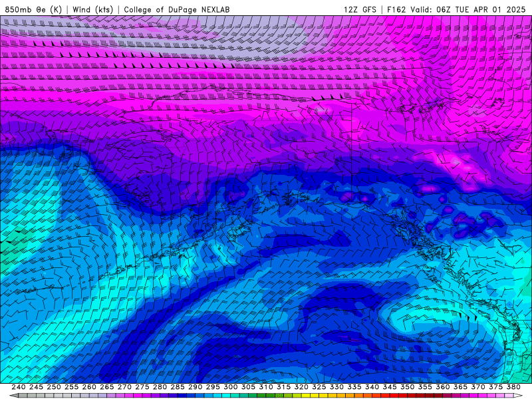Screen dimensions: 532x399
Task: Click the 355 value on the color scale
Action: (425, 387)
